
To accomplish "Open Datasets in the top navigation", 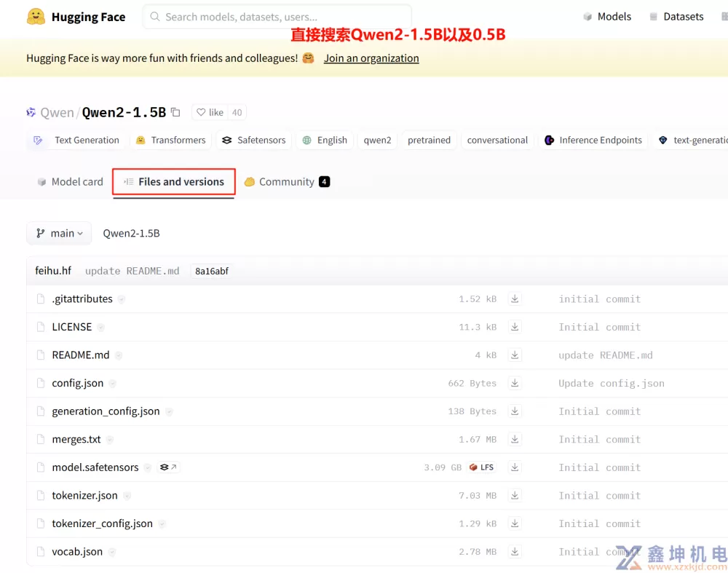I will tap(676, 17).
